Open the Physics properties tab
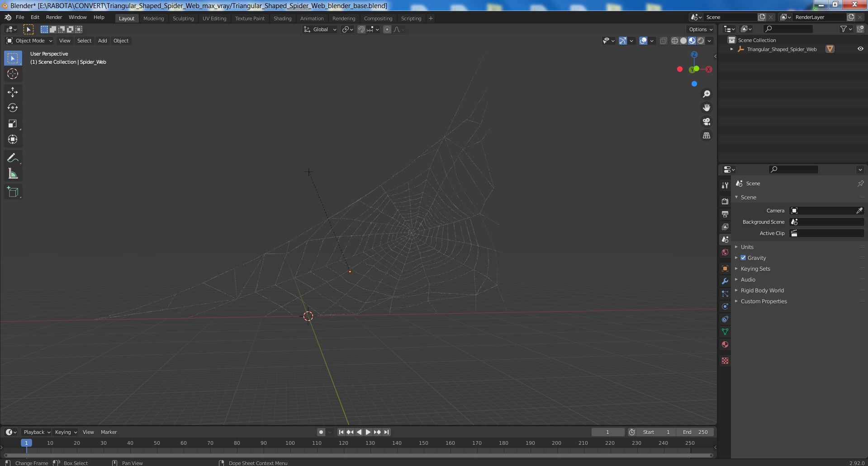Screen dimensions: 868x466 pos(725,306)
